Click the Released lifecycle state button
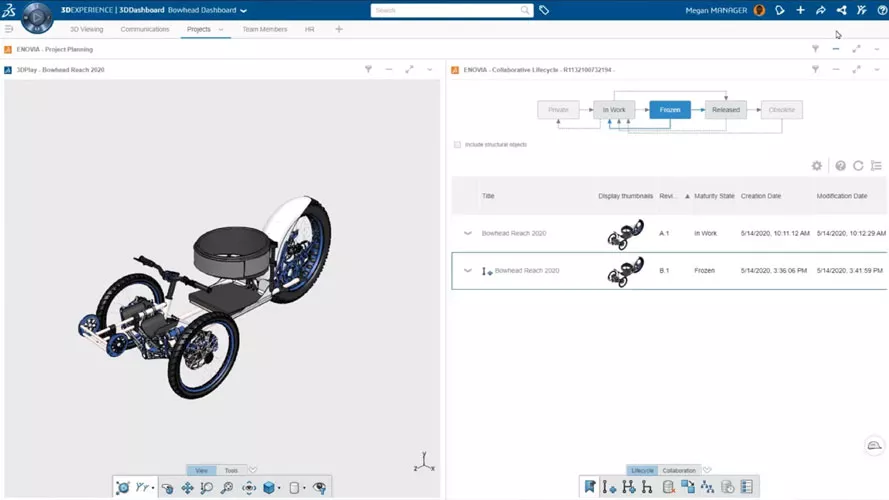Viewport: 889px width, 500px height. point(726,110)
